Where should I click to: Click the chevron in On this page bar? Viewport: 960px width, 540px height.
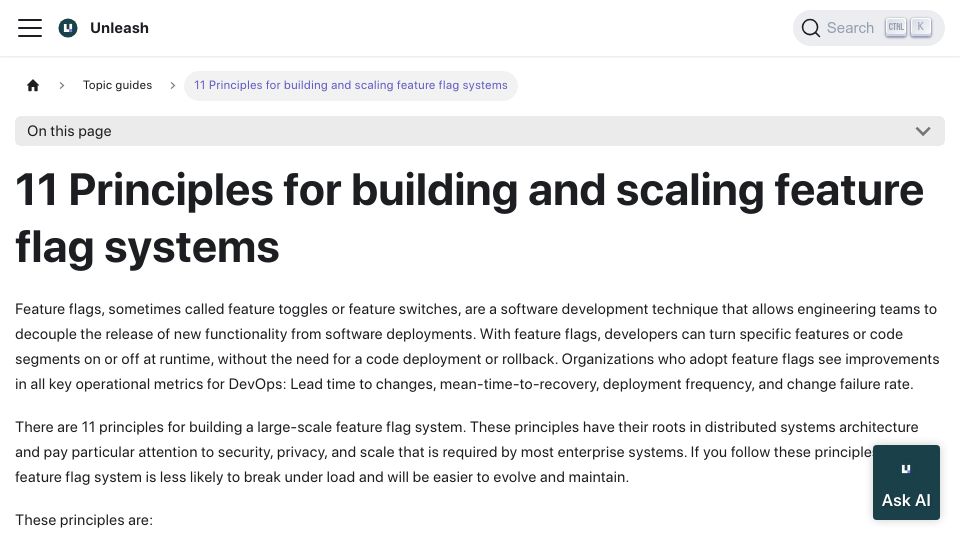point(923,131)
